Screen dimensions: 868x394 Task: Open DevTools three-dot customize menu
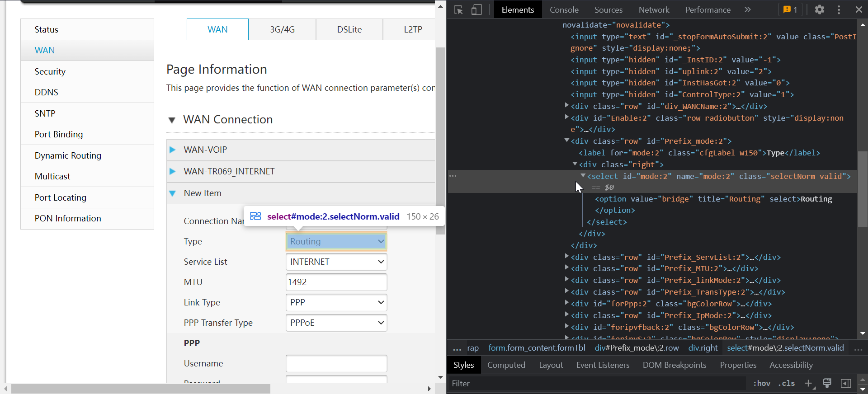[839, 9]
